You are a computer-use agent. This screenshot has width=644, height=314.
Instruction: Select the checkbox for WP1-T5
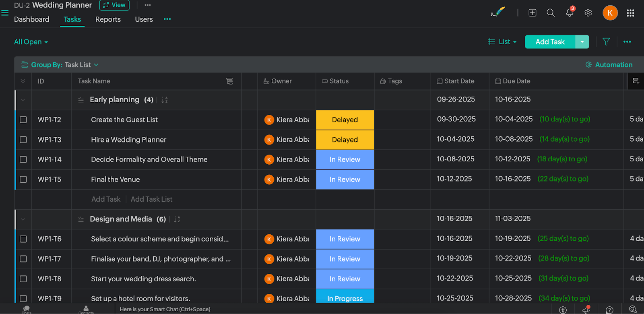pyautogui.click(x=23, y=180)
